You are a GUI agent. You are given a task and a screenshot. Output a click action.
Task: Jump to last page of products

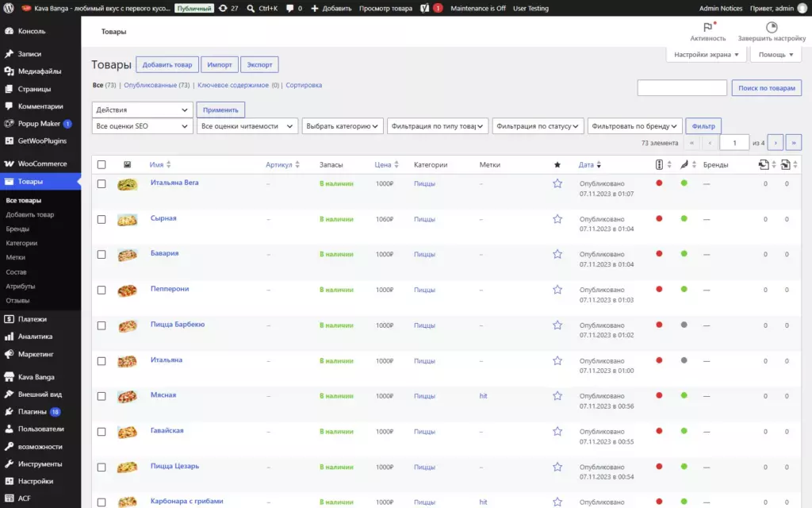[x=793, y=143]
